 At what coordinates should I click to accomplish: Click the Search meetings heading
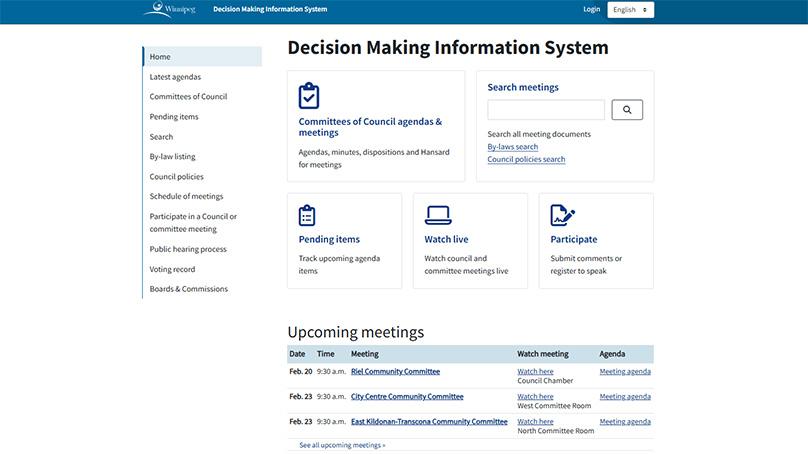[523, 87]
